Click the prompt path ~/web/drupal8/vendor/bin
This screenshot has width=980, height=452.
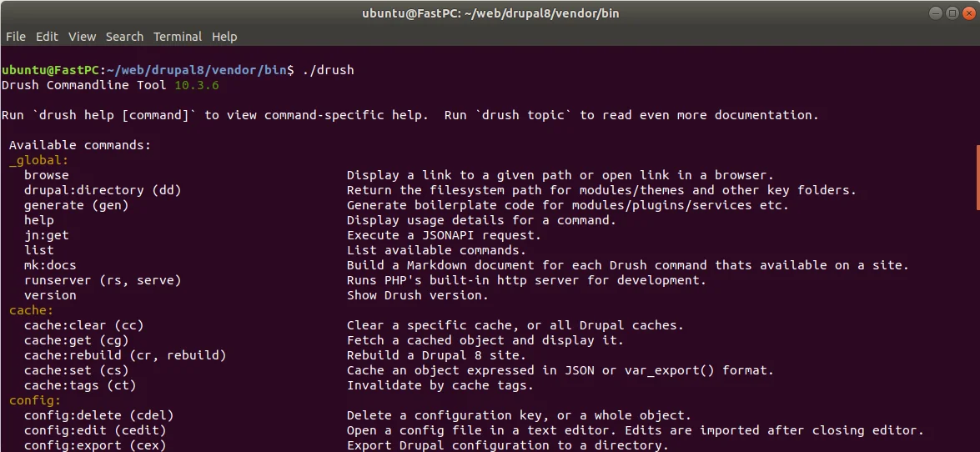[x=197, y=70]
